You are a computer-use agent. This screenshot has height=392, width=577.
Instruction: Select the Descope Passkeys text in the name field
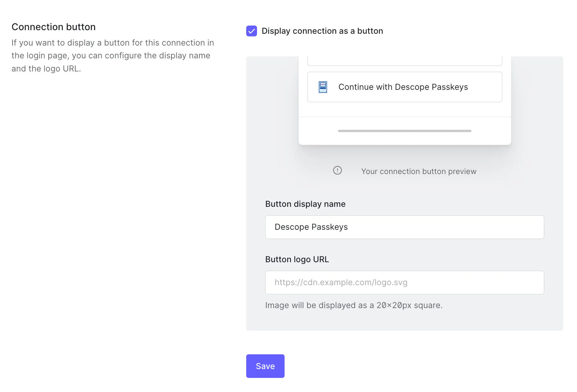[x=311, y=227]
